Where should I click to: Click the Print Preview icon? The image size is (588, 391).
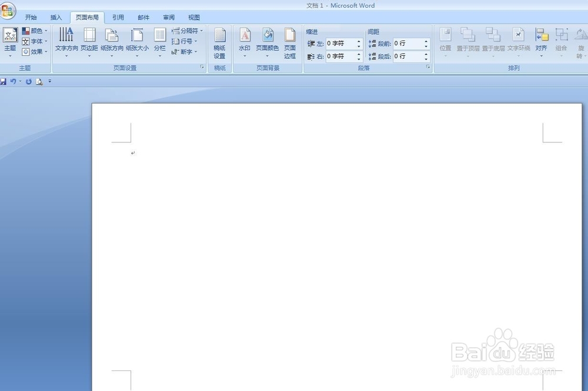(39, 81)
